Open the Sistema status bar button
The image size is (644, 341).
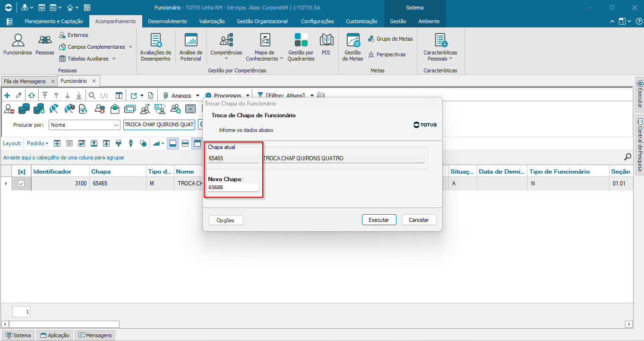(18, 335)
